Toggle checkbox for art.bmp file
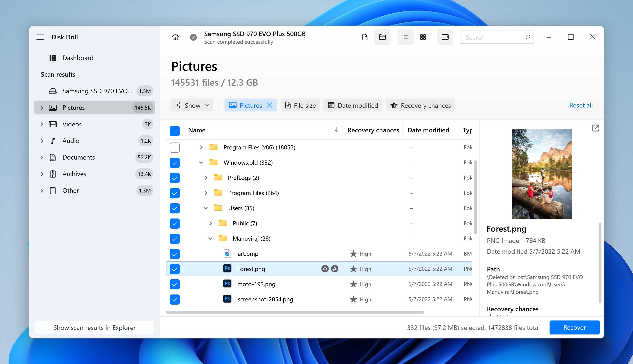Image resolution: width=633 pixels, height=364 pixels. coord(175,254)
